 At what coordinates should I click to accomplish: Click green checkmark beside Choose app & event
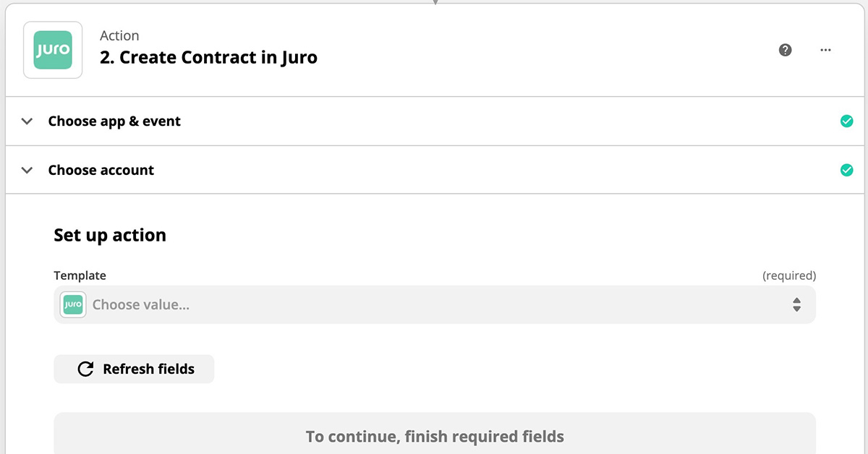coord(846,121)
